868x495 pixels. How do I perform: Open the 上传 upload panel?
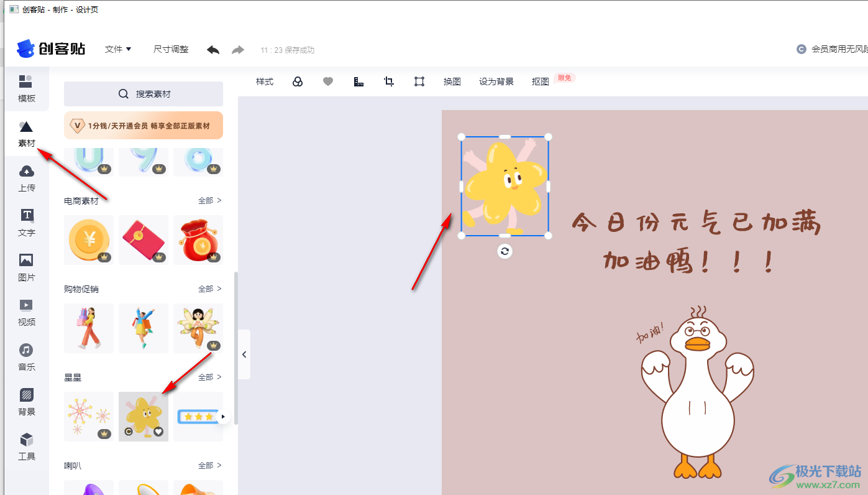[26, 178]
